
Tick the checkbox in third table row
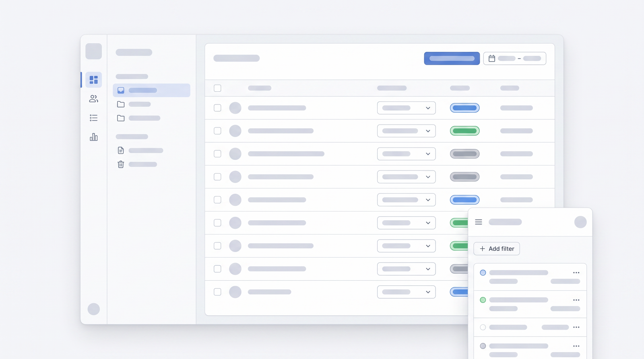click(x=217, y=154)
